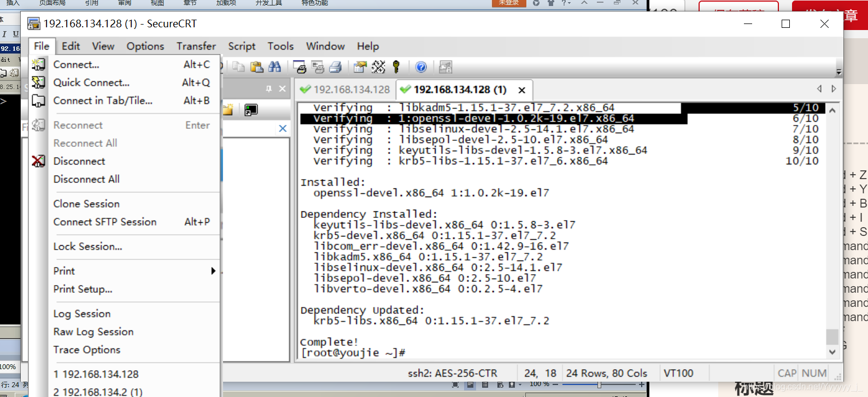Click the Reconnect menu icon
The width and height of the screenshot is (868, 397).
(38, 125)
